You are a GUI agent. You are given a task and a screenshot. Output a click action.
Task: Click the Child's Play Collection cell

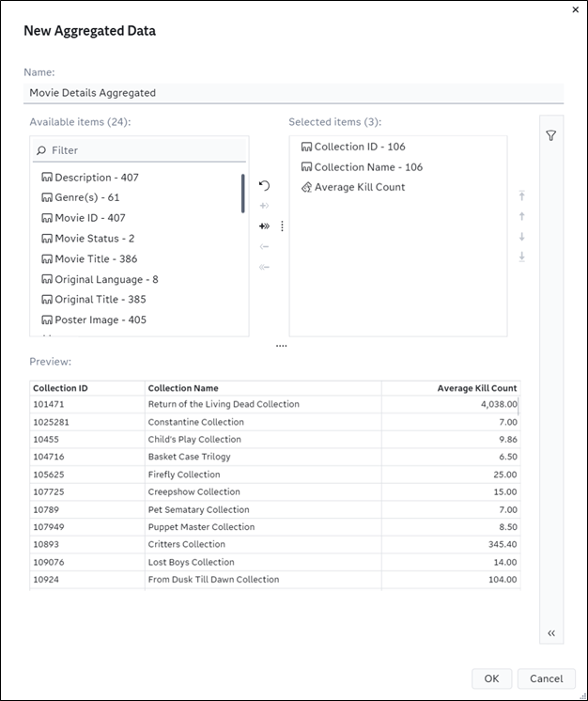[x=263, y=440]
